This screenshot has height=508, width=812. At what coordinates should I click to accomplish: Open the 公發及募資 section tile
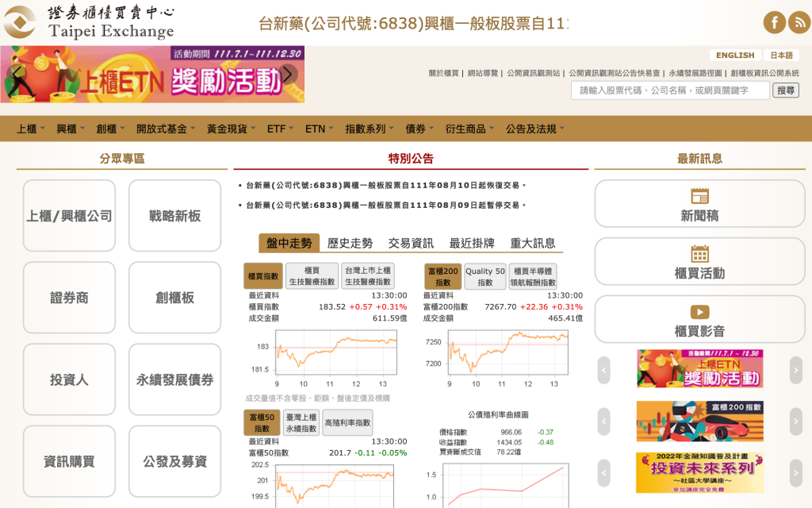click(x=174, y=461)
